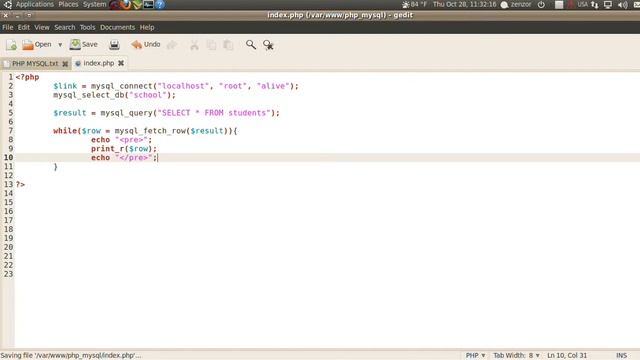Open the Tab Width dropdown
This screenshot has width=640, height=360.
tap(516, 356)
